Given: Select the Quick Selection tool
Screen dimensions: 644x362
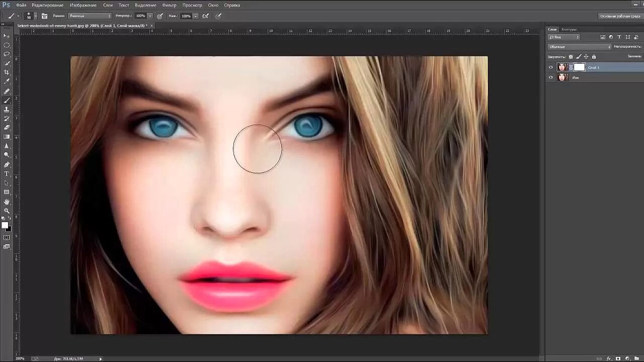Looking at the screenshot, I should click(x=7, y=63).
